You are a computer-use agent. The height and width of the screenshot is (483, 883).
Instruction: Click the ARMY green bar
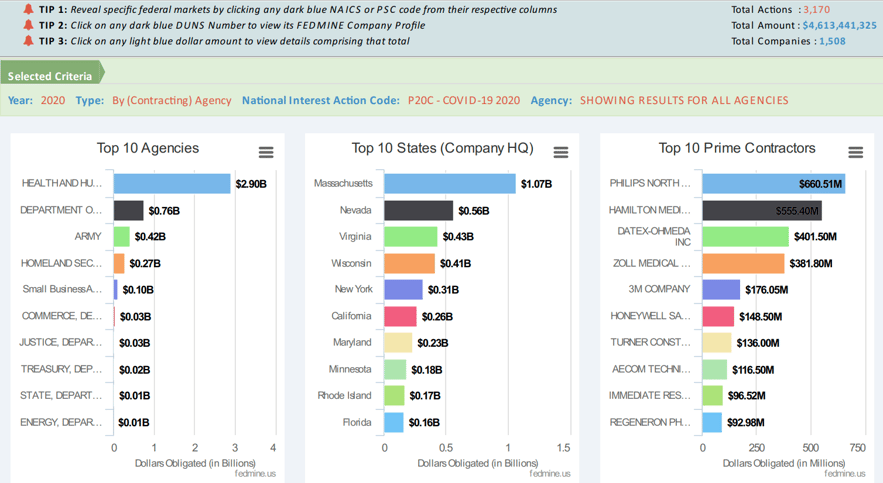point(122,236)
